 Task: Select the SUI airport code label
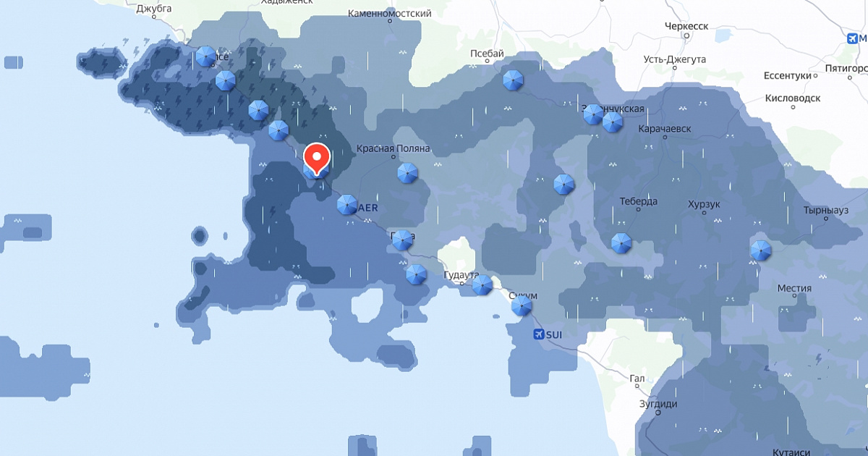pyautogui.click(x=555, y=334)
